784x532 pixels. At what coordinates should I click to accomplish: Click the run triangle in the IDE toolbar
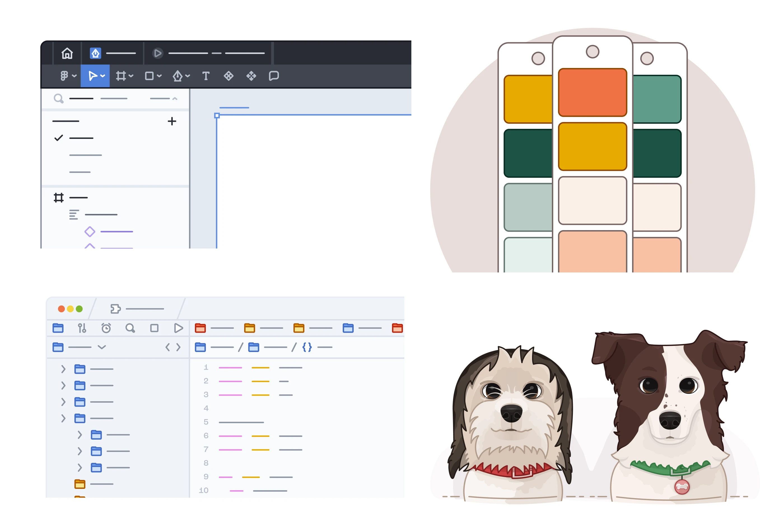coord(178,328)
